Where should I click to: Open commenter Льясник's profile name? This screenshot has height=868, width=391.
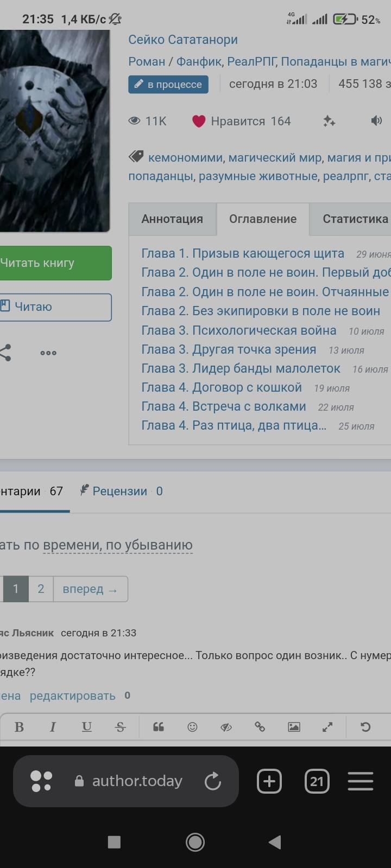click(27, 633)
